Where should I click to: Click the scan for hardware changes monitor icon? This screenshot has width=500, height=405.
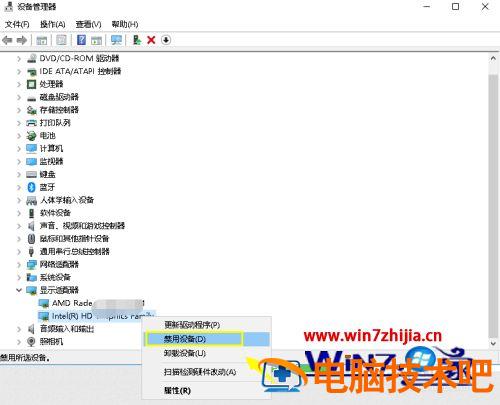coord(116,40)
